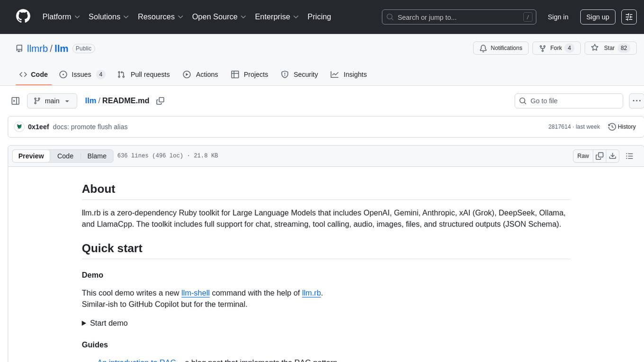Open the Raw file view
This screenshot has height=362, width=644.
pos(583,156)
